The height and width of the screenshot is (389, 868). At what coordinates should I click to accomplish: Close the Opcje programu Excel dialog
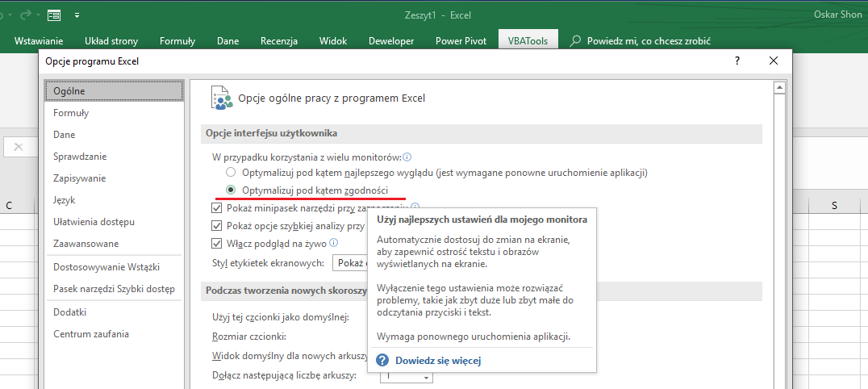[774, 61]
